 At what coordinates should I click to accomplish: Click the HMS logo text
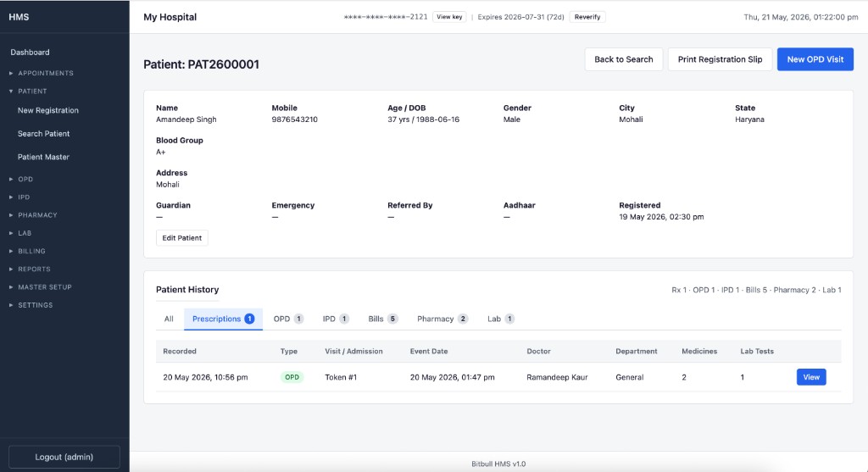click(x=19, y=17)
